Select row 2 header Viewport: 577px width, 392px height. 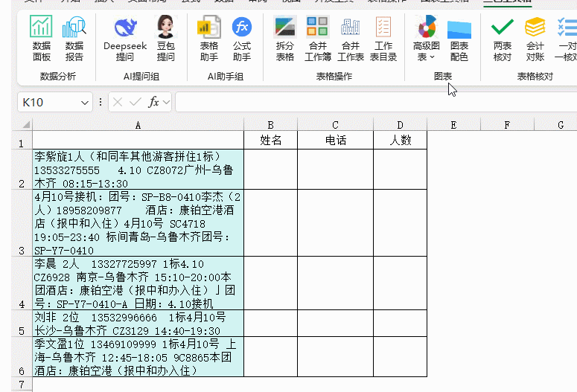(22, 170)
